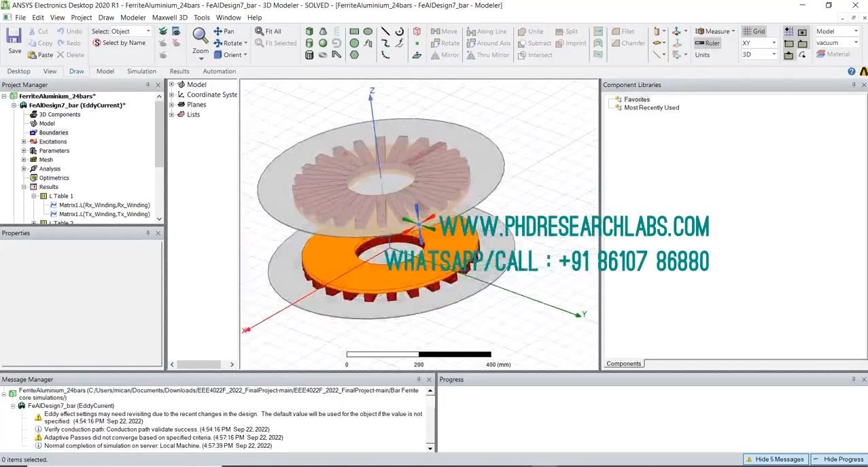Select Most Recently Used library item
This screenshot has height=467, width=868.
coord(651,107)
